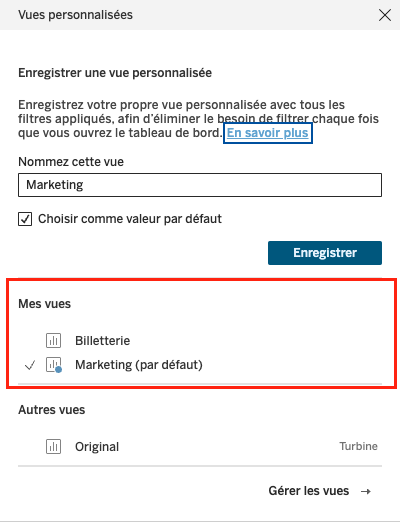Image resolution: width=400 pixels, height=522 pixels.
Task: Click the checkmark next to Marketing view
Action: (x=30, y=365)
